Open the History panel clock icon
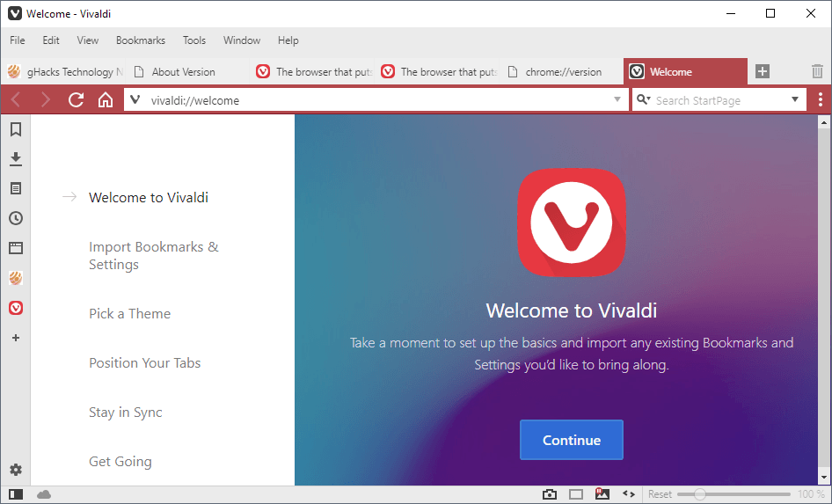 point(16,218)
